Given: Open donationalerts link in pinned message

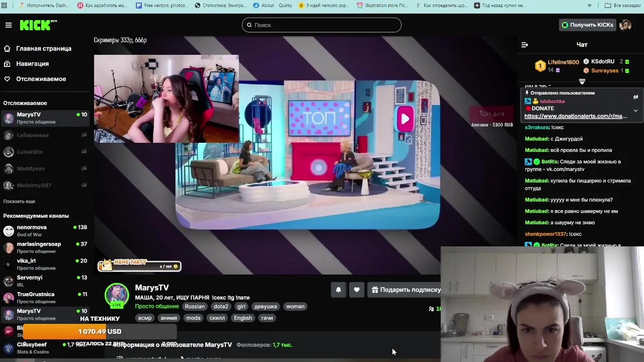Looking at the screenshot, I should pos(576,116).
